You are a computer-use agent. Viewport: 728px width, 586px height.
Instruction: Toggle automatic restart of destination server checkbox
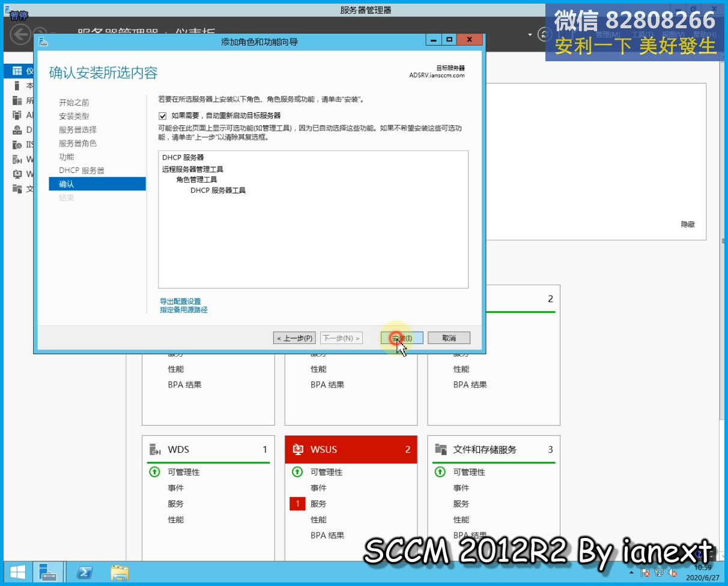click(162, 116)
